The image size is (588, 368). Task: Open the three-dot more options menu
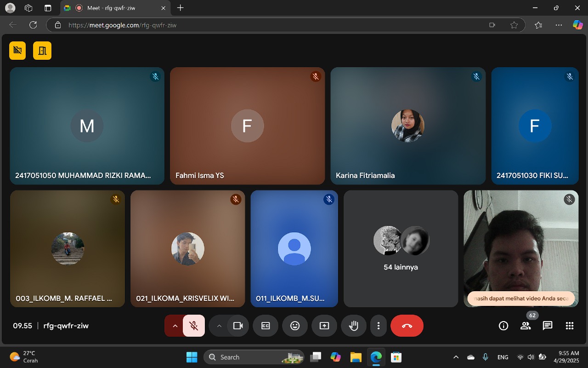point(379,326)
